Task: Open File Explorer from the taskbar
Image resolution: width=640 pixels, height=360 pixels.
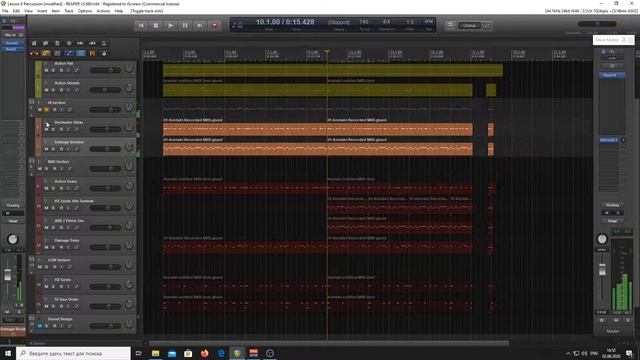Action: pos(156,353)
